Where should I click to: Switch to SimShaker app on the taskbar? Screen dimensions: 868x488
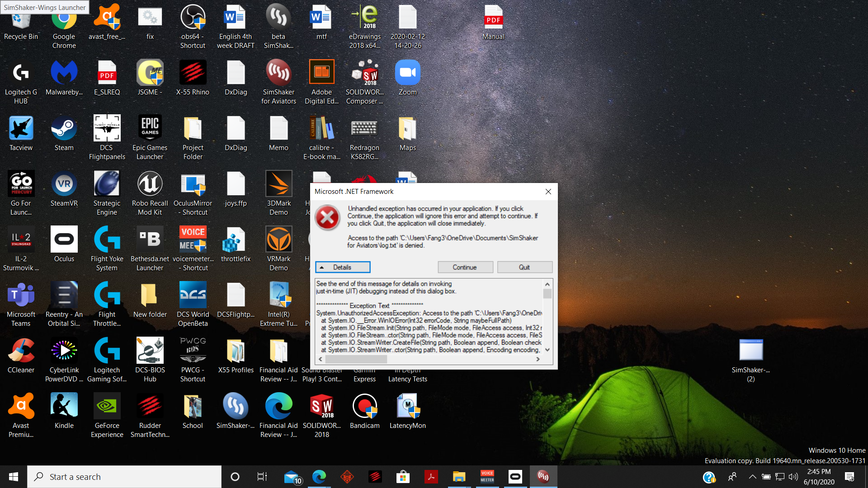tap(543, 477)
